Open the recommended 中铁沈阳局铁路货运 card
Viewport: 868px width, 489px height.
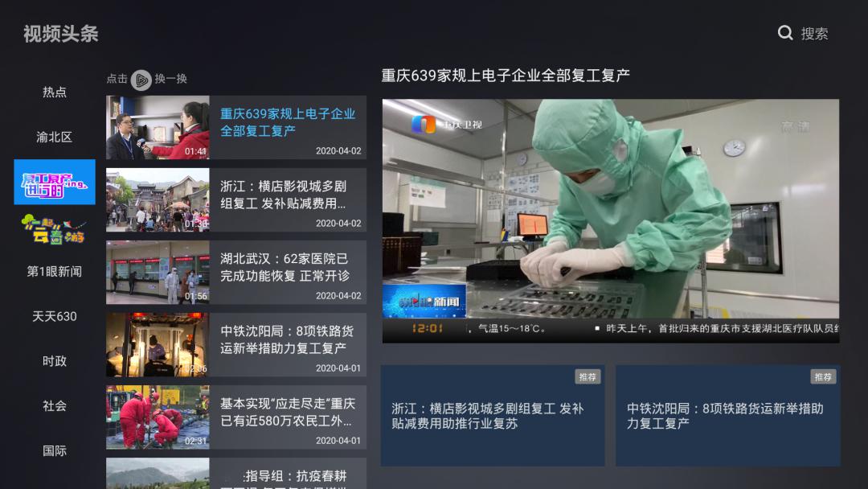point(727,414)
